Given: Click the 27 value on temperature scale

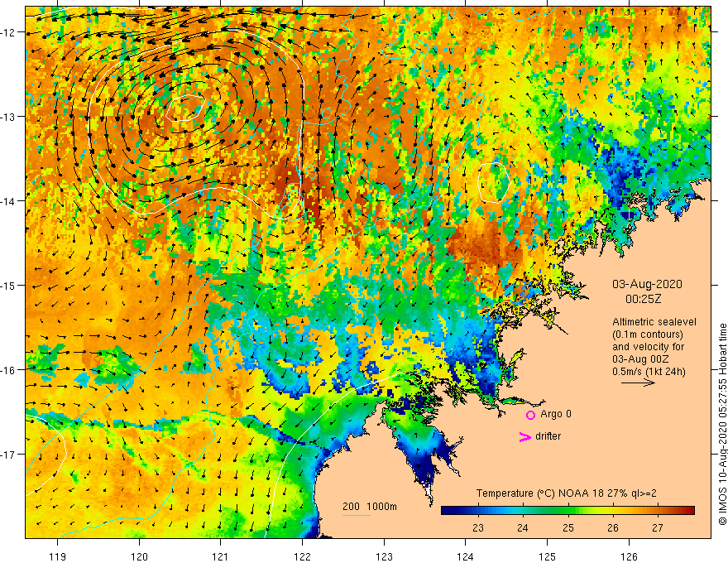Looking at the screenshot, I should click(x=658, y=528).
